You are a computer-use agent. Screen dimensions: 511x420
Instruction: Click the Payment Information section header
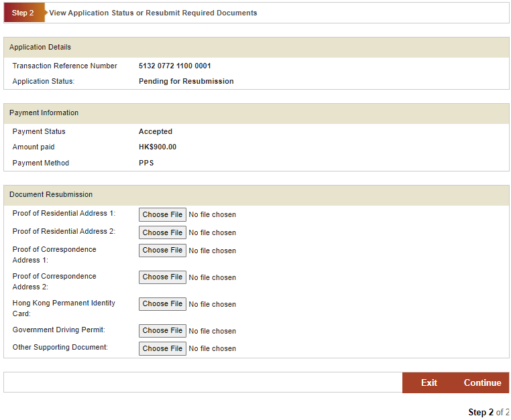coord(44,113)
